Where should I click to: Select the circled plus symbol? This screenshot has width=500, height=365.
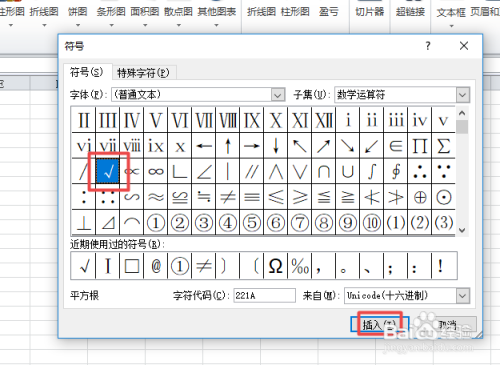coord(420,197)
